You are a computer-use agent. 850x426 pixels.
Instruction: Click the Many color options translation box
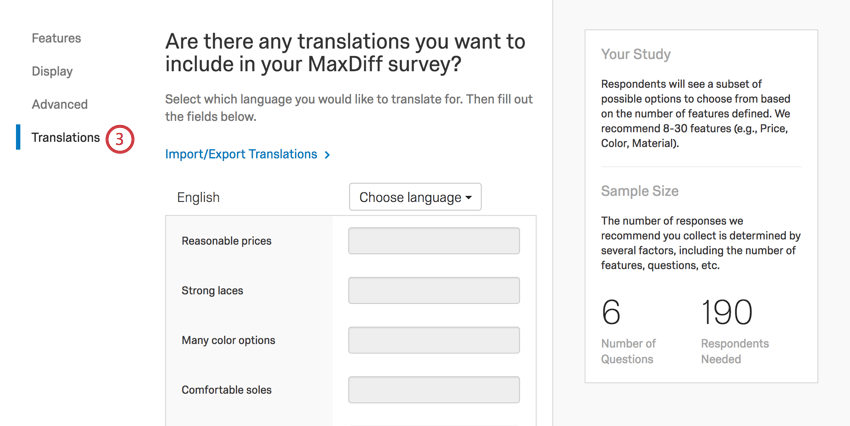433,340
